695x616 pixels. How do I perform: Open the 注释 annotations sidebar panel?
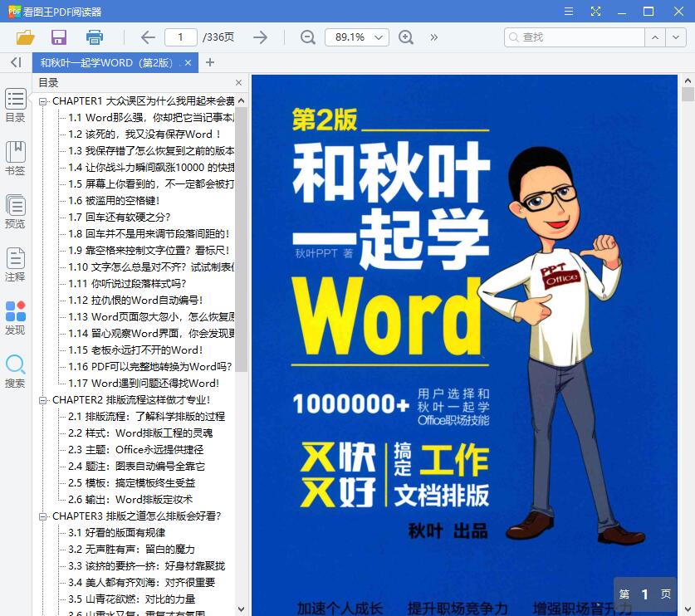[16, 265]
